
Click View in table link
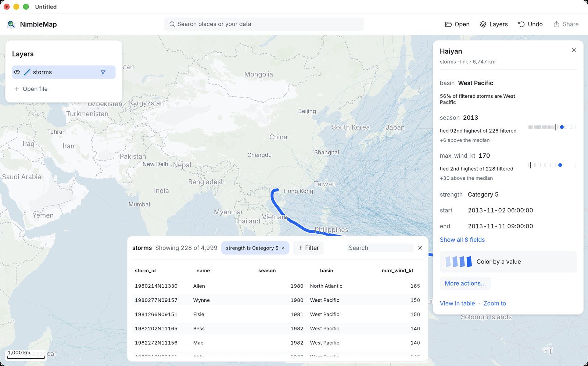[457, 304]
